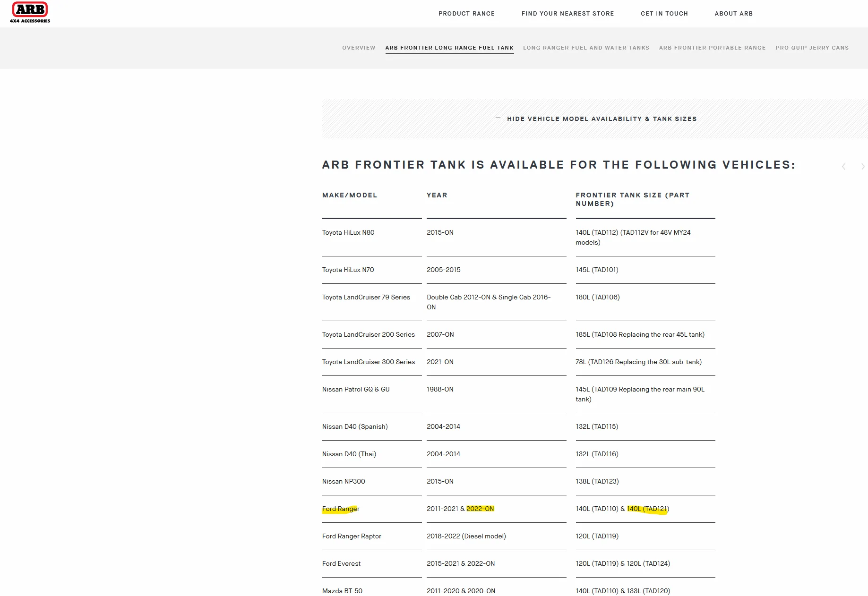Viewport: 868px width, 596px height.
Task: Click the 2007-ON year cell
Action: coord(440,334)
